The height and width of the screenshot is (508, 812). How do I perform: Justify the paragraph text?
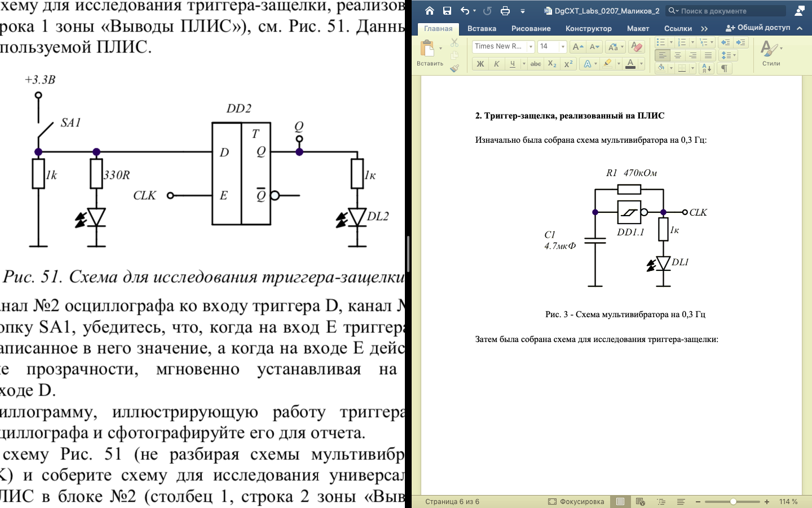[x=708, y=55]
